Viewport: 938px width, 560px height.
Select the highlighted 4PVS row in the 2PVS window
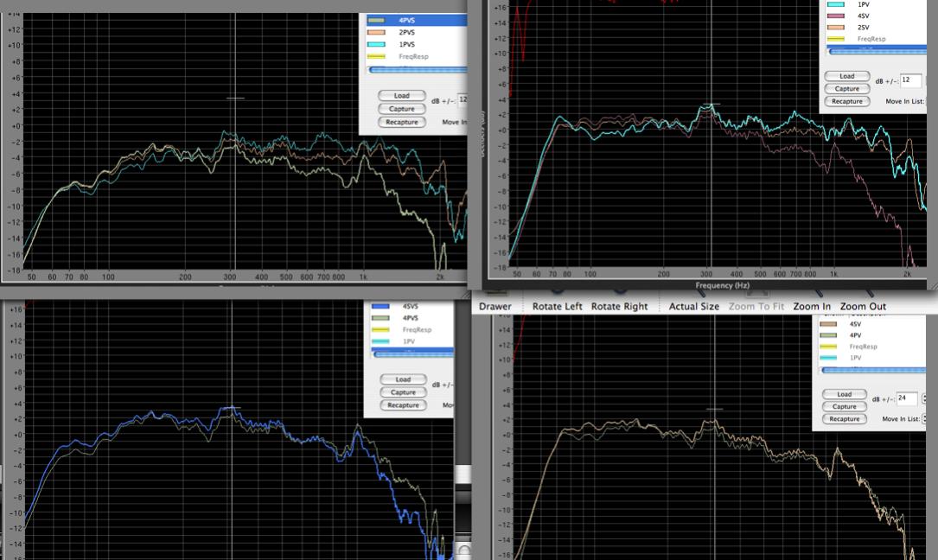(416, 21)
